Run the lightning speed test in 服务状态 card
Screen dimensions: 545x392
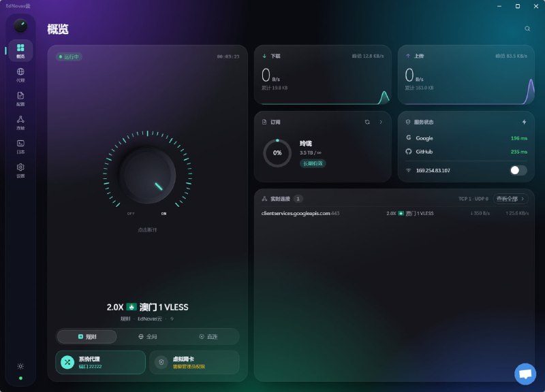pyautogui.click(x=524, y=122)
